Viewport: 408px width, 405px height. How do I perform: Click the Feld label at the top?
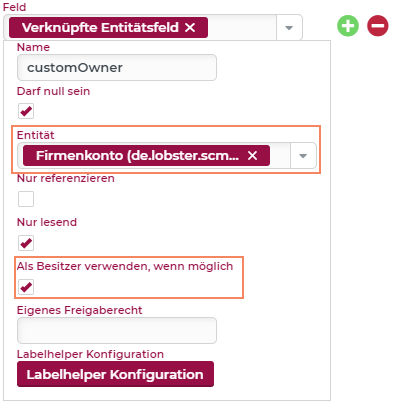point(14,7)
